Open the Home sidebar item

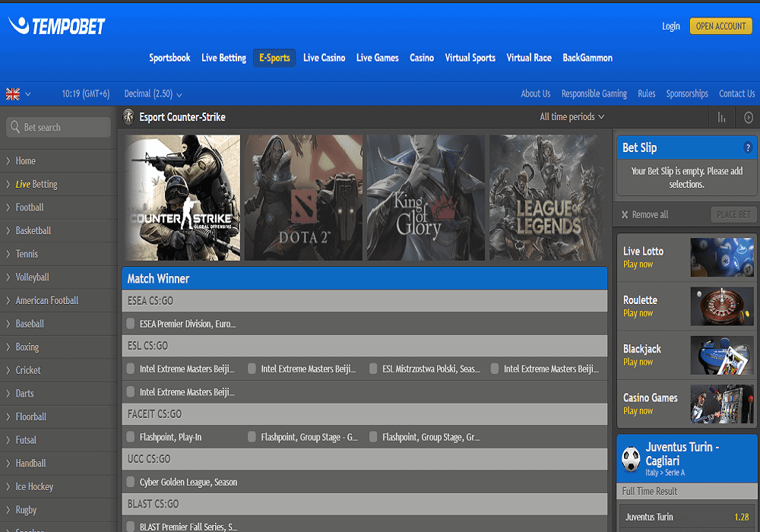(x=59, y=161)
